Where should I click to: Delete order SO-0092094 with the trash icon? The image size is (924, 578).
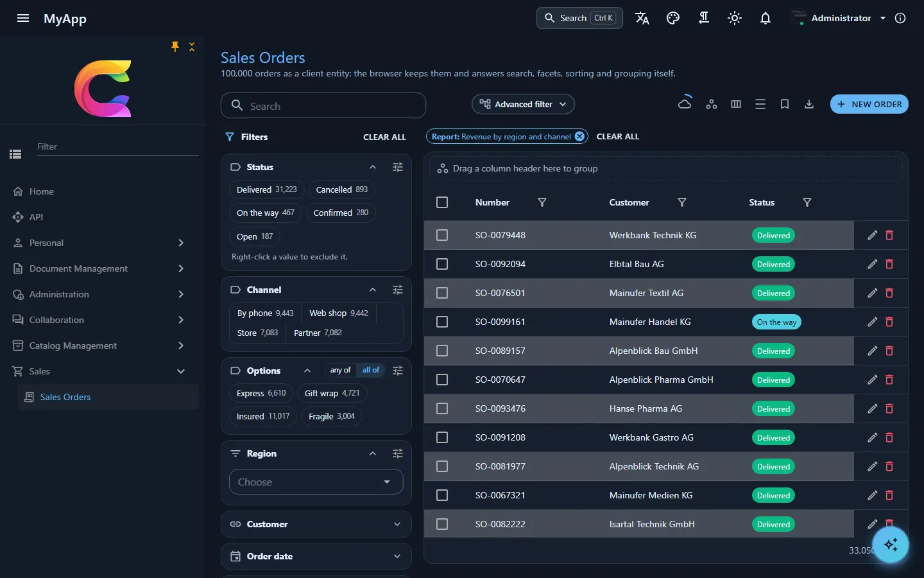pyautogui.click(x=889, y=264)
